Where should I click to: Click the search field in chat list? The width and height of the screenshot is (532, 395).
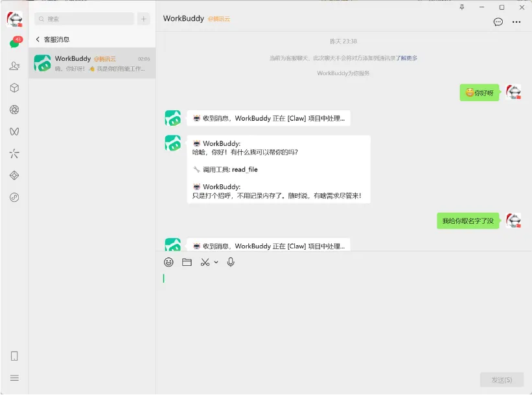click(x=84, y=19)
